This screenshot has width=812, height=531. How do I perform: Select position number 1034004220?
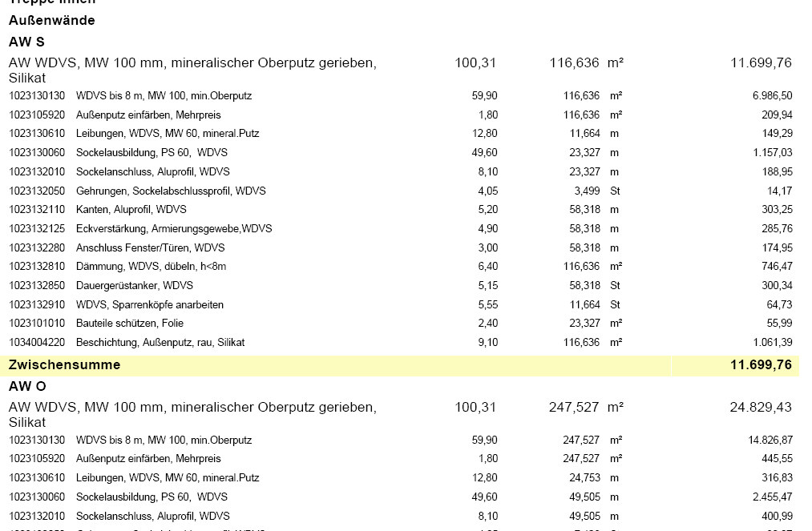[37, 343]
